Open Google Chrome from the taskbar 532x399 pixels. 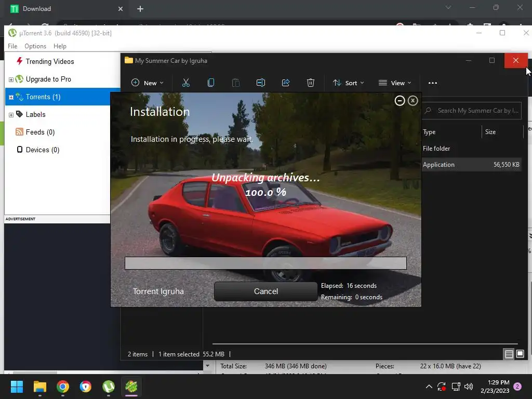point(63,387)
